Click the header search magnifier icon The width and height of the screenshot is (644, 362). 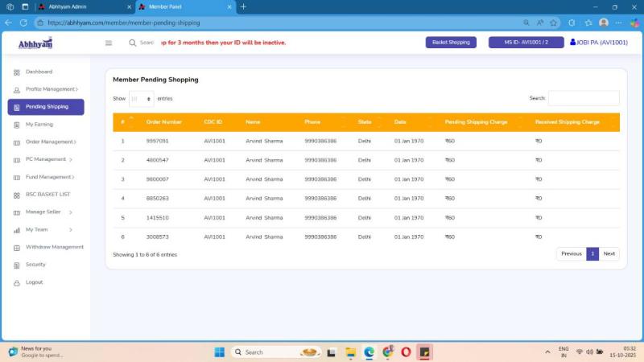coord(133,43)
